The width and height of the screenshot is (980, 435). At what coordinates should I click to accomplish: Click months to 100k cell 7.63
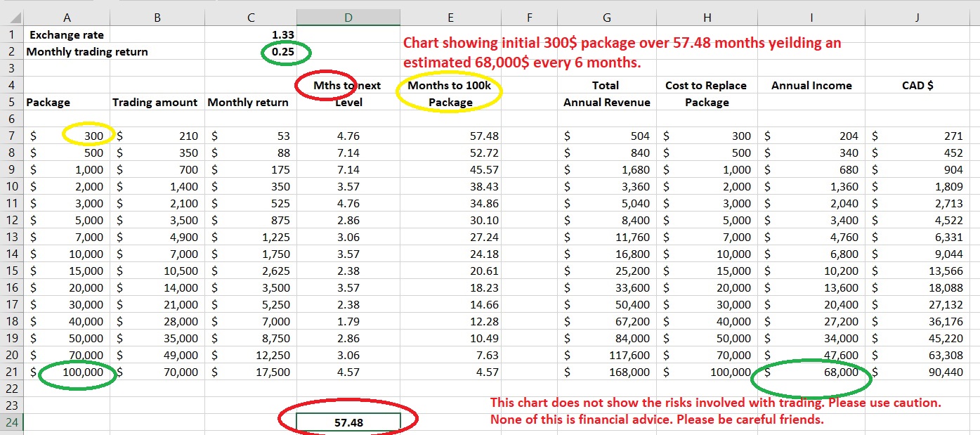coord(450,355)
